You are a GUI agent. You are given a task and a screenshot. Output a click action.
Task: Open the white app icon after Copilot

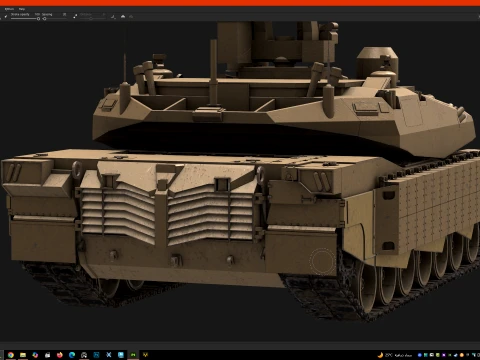[x=47, y=355]
